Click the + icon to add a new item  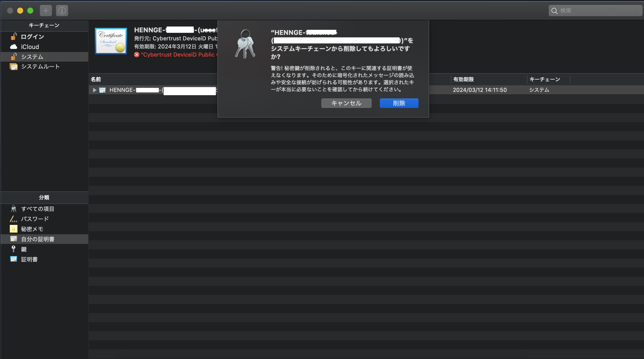(x=46, y=10)
